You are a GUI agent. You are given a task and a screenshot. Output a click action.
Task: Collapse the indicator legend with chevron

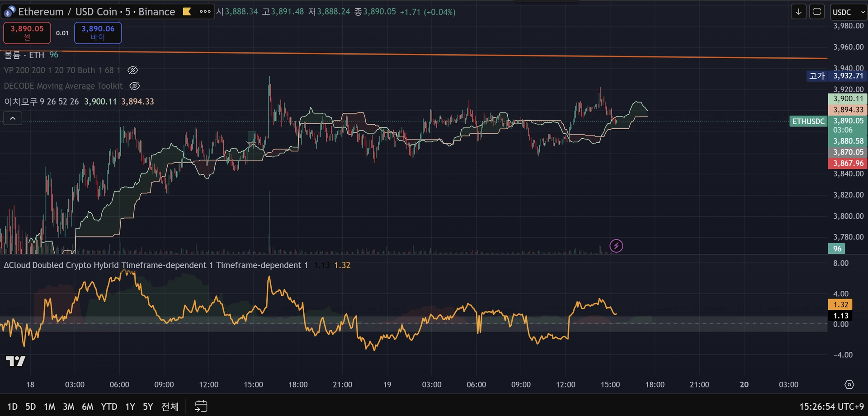click(13, 118)
